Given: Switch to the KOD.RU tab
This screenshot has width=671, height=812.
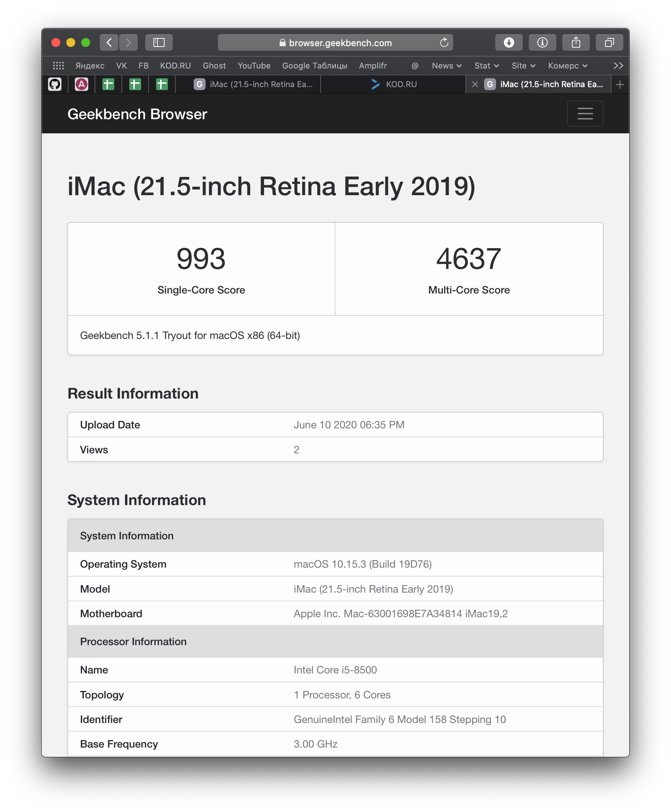Looking at the screenshot, I should tap(394, 84).
